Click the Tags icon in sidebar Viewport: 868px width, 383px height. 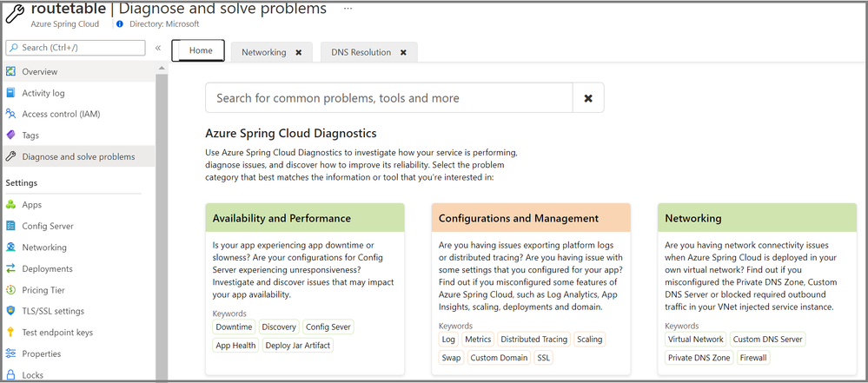(10, 135)
